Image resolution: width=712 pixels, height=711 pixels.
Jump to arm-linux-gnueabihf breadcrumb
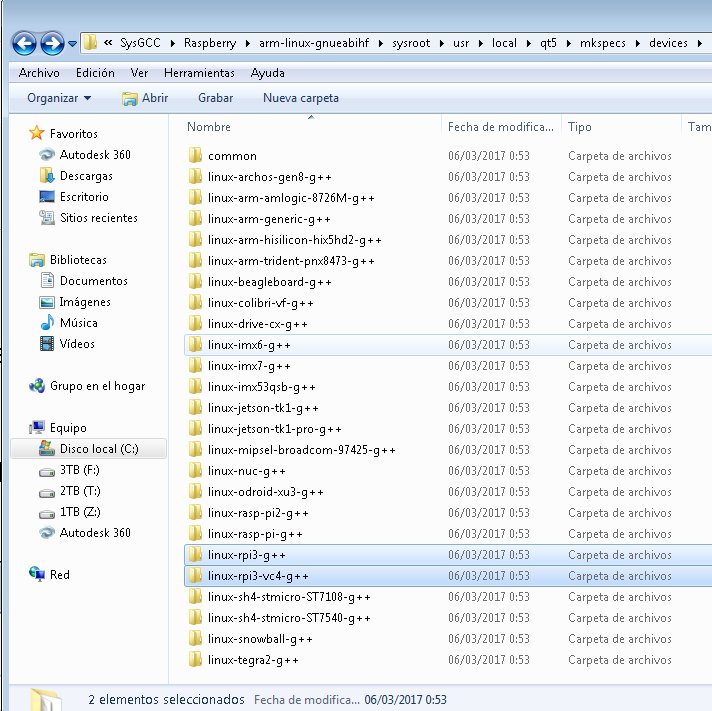[x=314, y=43]
